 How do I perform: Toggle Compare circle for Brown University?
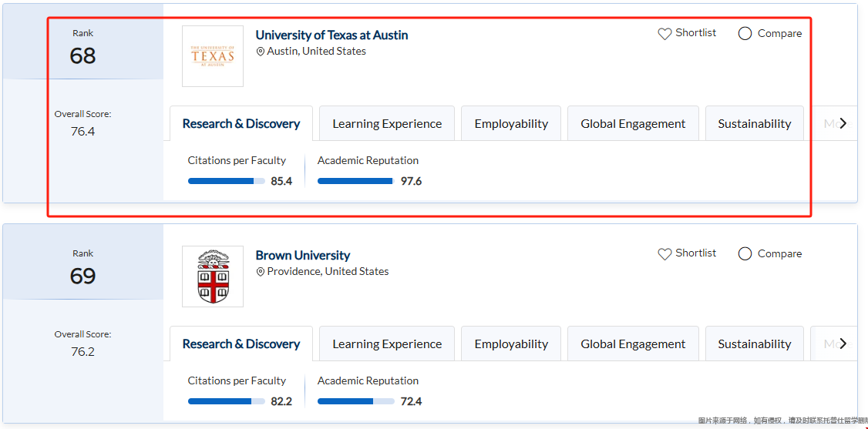[745, 254]
